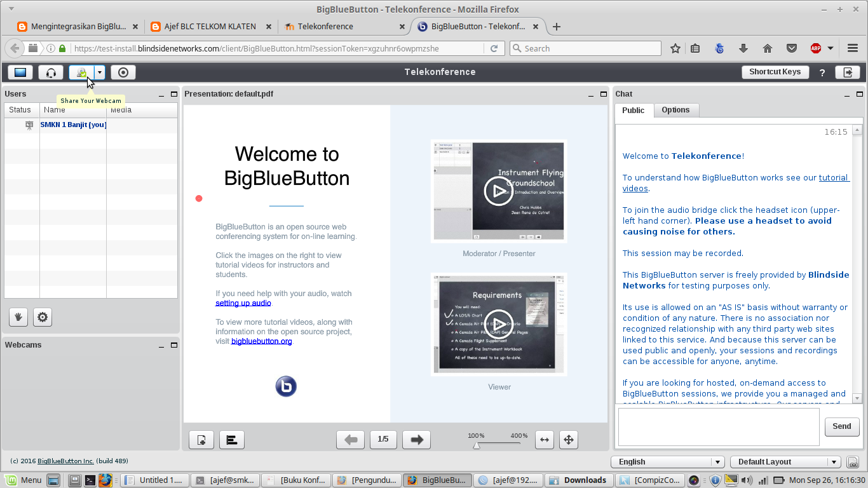This screenshot has width=868, height=488.
Task: Open clock showing Mon Sep 26
Action: click(x=828, y=480)
